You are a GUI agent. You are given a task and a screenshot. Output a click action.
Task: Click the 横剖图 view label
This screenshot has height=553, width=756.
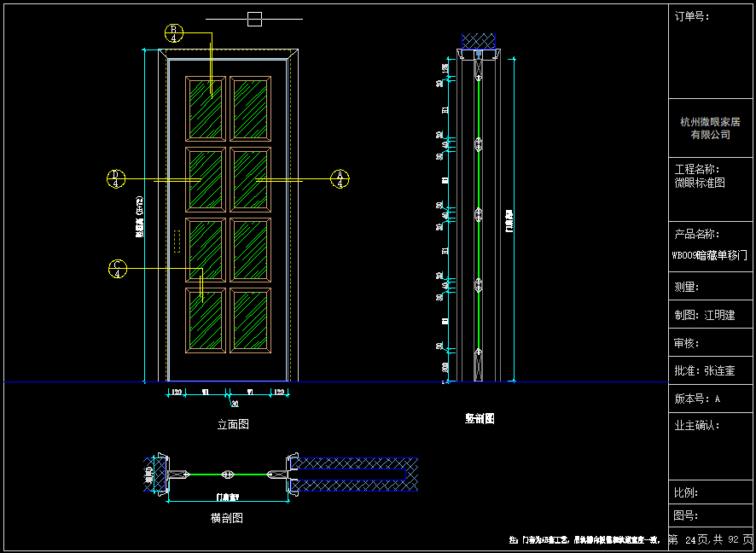click(x=228, y=518)
